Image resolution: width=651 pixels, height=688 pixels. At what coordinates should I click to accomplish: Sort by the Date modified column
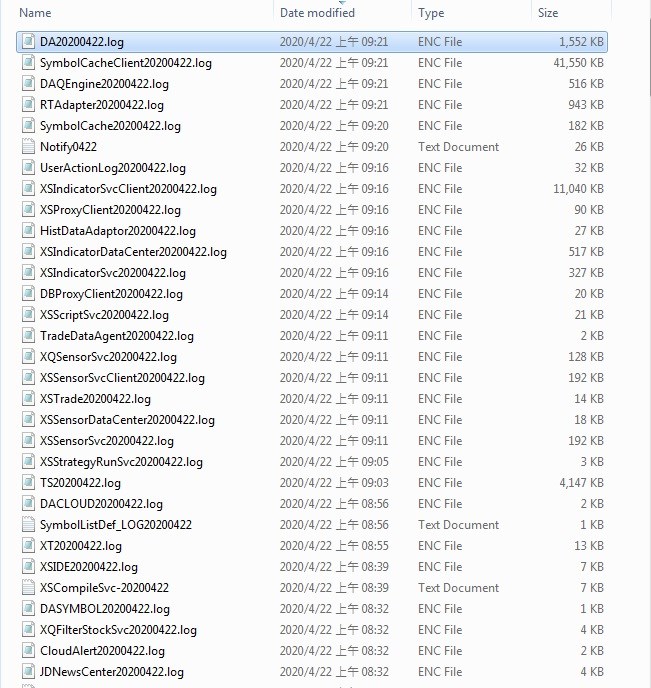(x=317, y=13)
